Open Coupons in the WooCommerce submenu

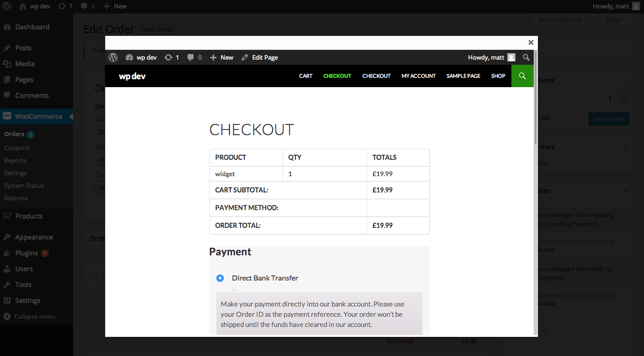click(x=17, y=148)
